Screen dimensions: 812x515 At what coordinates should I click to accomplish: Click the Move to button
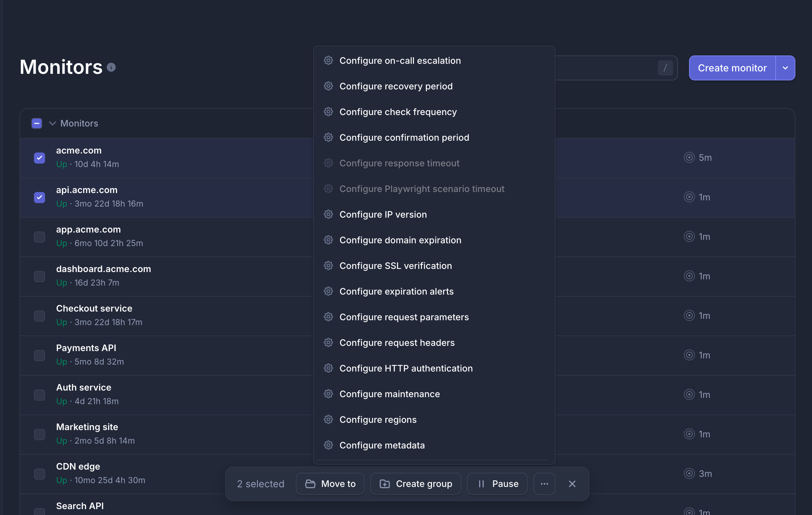[x=330, y=484]
